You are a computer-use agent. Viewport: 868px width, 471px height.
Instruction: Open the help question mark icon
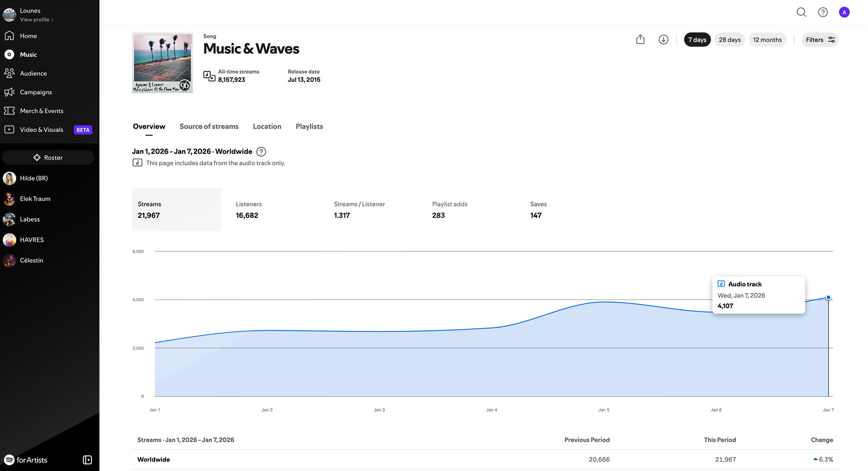pyautogui.click(x=823, y=12)
